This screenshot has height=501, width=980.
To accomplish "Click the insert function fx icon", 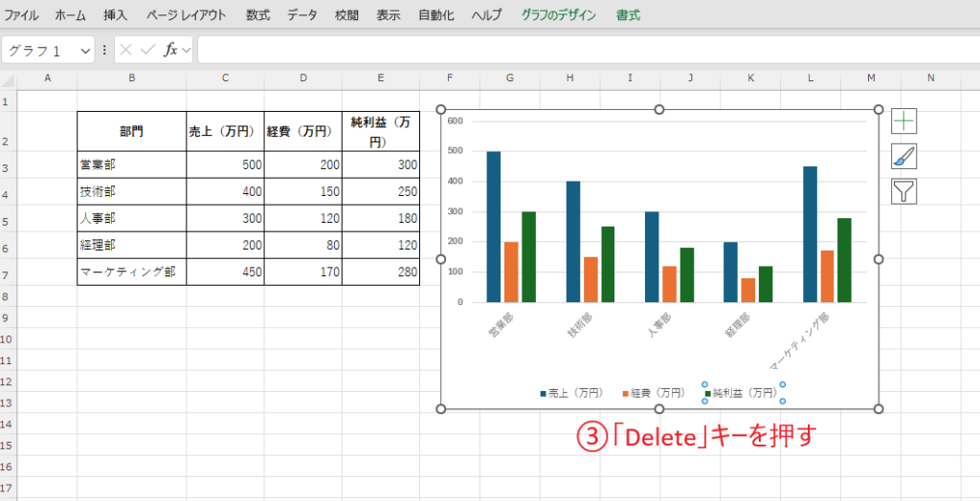I will [x=170, y=51].
